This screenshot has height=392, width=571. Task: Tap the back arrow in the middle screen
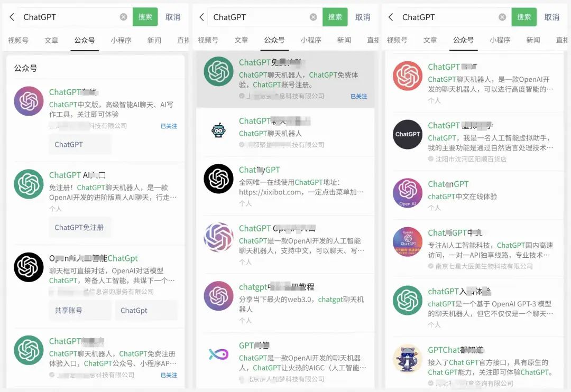click(201, 17)
